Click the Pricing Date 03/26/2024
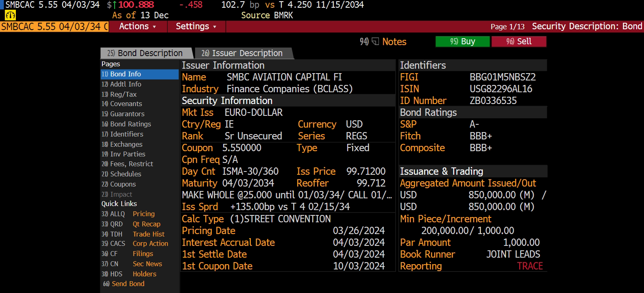 (x=359, y=231)
